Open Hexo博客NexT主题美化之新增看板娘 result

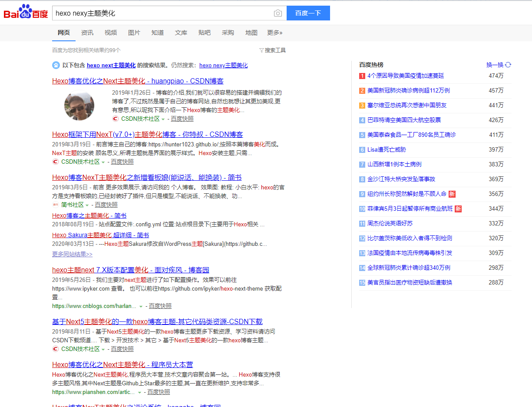pos(147,177)
